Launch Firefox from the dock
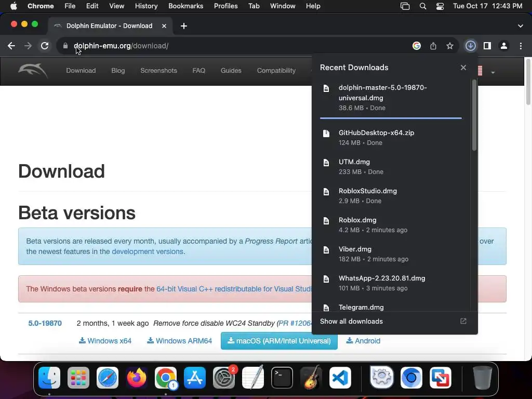Screen dimensions: 532x399 pyautogui.click(x=137, y=378)
